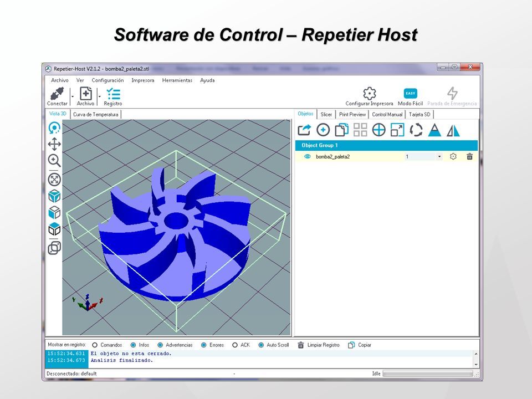Click log line "El objeto no esta cerrado."
This screenshot has width=532, height=399.
tap(131, 354)
